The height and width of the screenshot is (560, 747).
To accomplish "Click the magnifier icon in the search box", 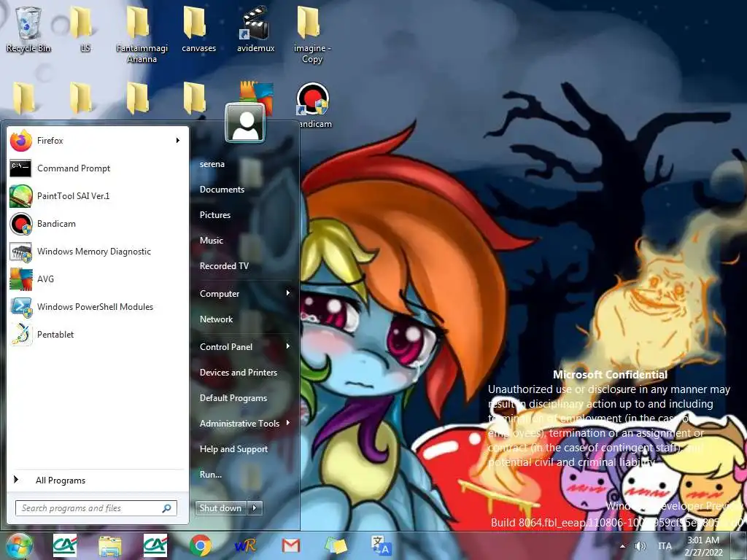I will 167,508.
